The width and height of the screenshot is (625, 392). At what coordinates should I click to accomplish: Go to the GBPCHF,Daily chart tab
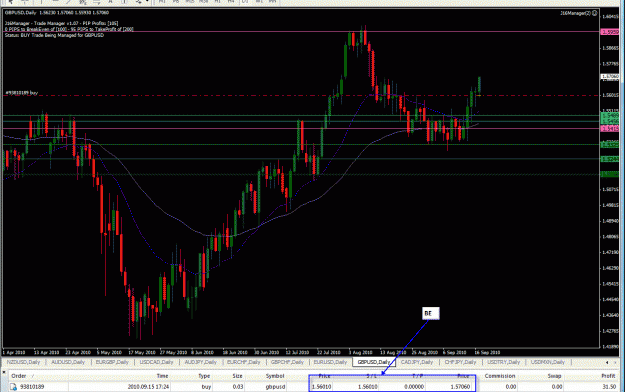pyautogui.click(x=287, y=362)
